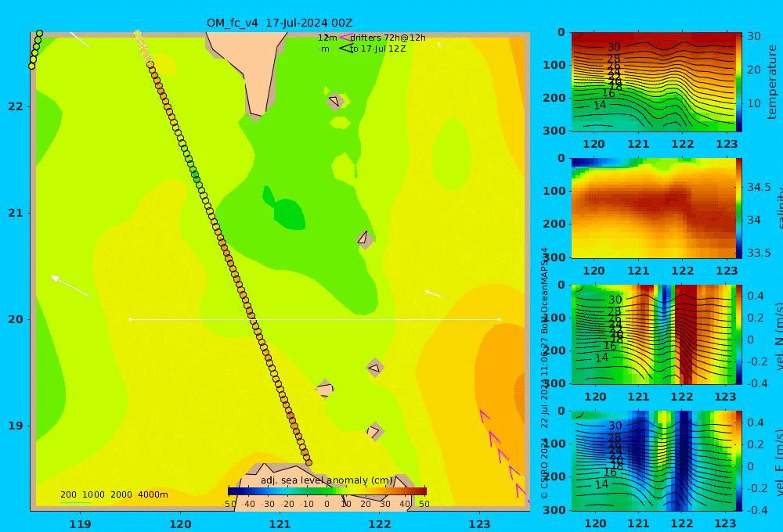The height and width of the screenshot is (532, 783).
Task: Click the 30 contour label in the temperature panel
Action: 614,47
